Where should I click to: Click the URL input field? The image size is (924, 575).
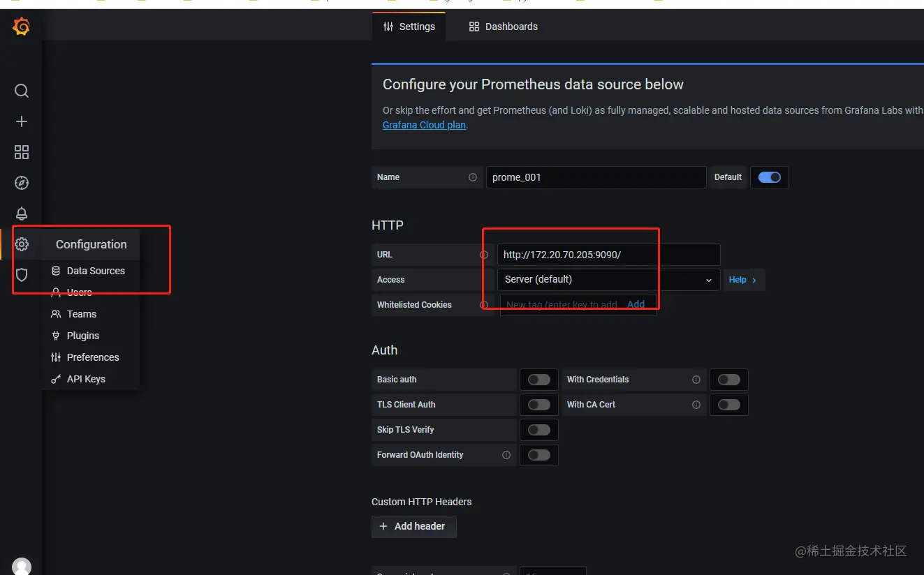[608, 255]
